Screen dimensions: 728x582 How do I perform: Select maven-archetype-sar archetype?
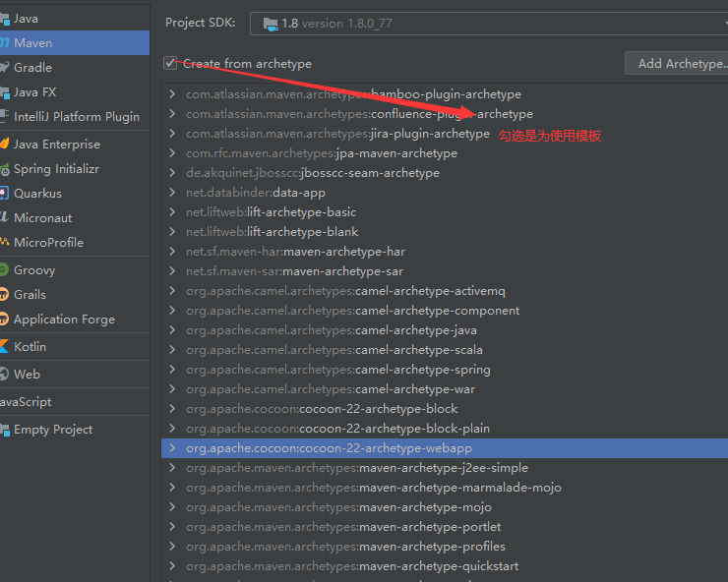[x=445, y=271]
